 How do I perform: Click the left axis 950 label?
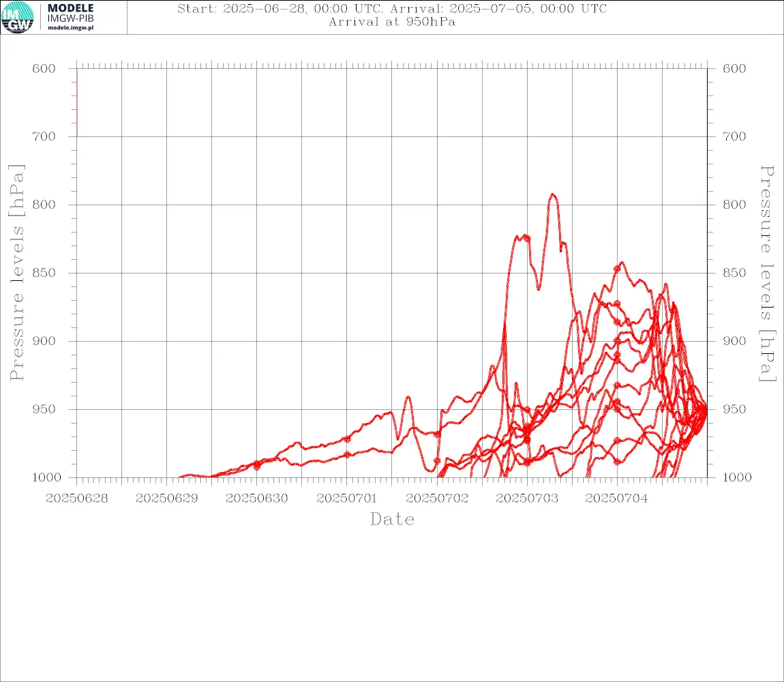44,409
